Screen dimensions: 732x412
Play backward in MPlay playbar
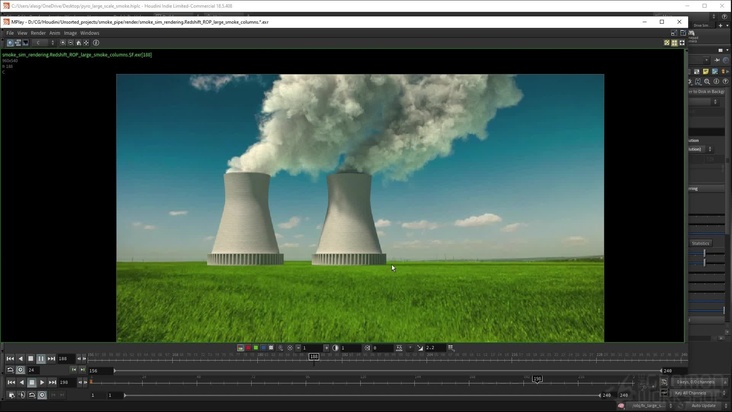[21, 359]
